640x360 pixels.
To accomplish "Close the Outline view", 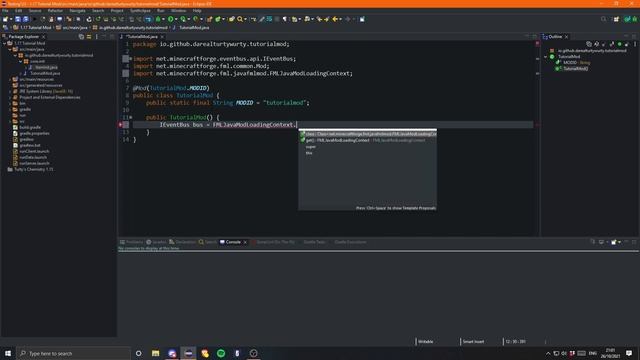I will click(566, 37).
